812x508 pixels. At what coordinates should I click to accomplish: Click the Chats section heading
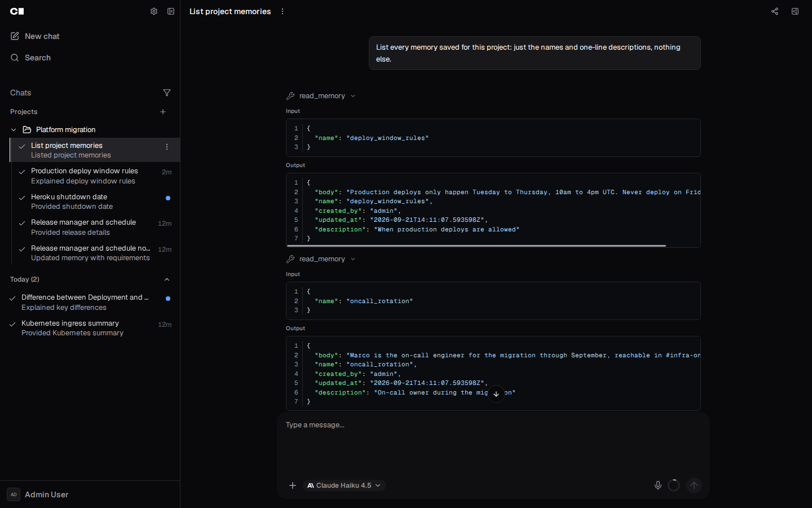(x=21, y=93)
